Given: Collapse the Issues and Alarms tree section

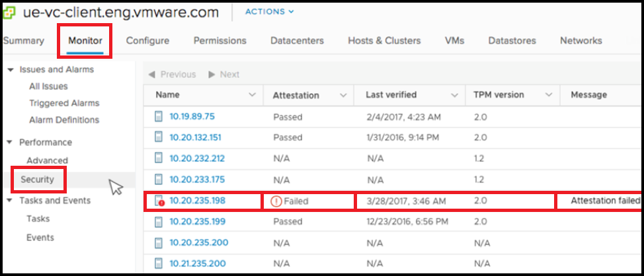Looking at the screenshot, I should pyautogui.click(x=9, y=69).
